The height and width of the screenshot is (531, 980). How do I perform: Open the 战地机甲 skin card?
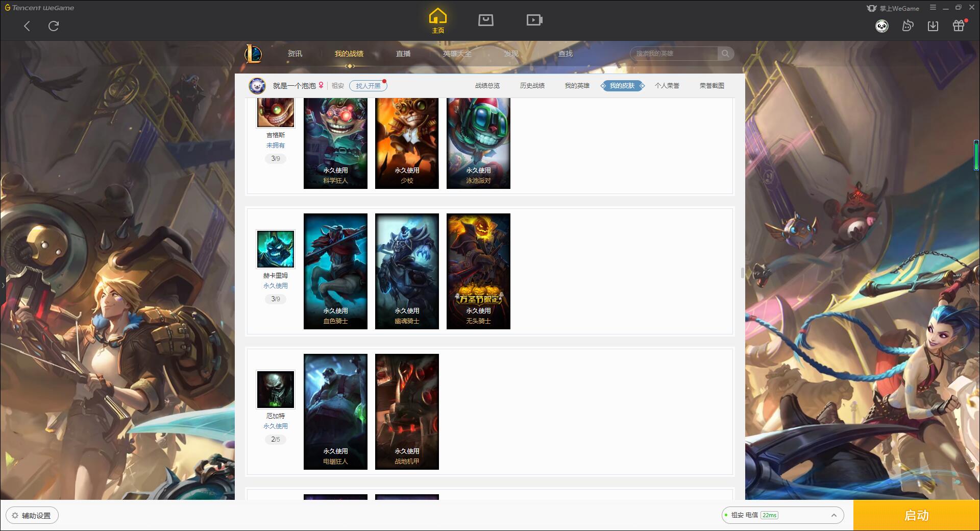407,412
